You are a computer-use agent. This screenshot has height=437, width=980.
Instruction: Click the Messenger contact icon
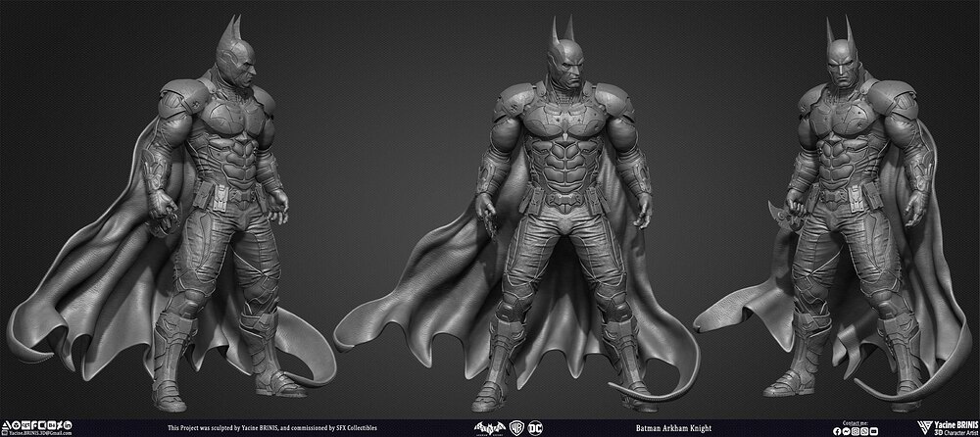[x=847, y=431]
